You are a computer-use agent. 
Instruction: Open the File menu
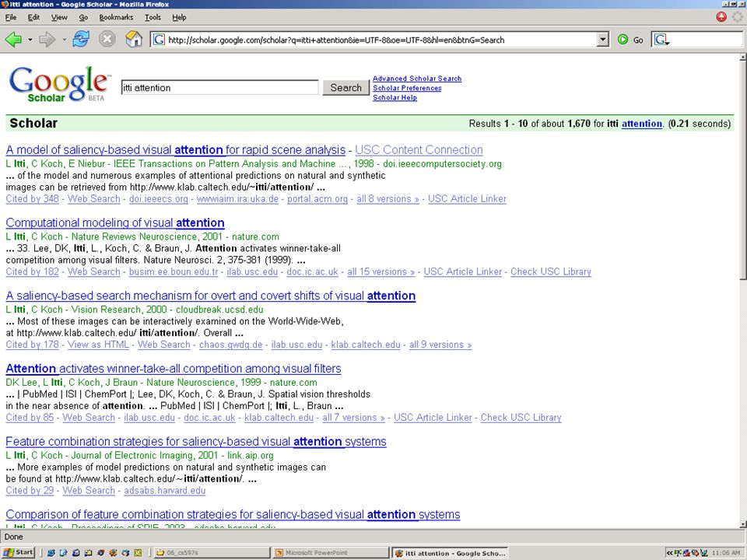10,17
